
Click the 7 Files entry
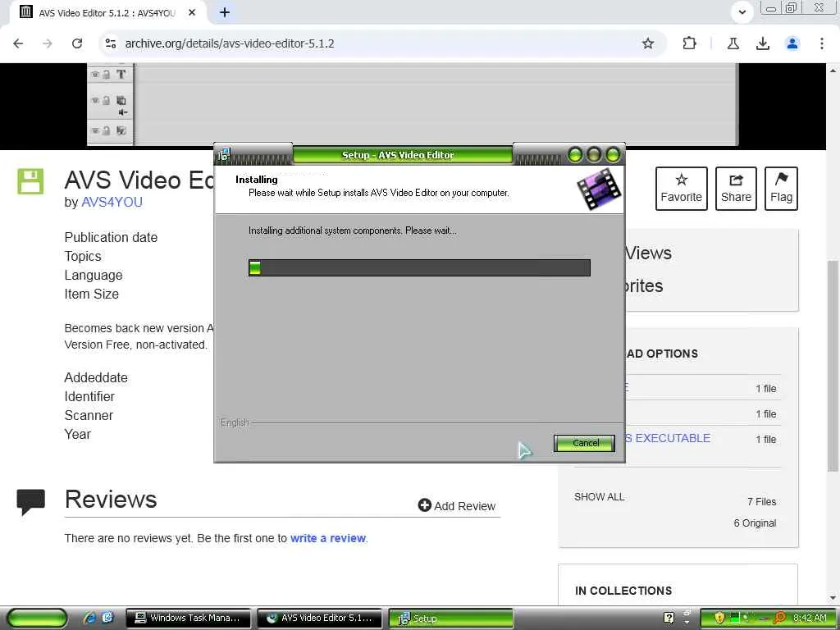tap(762, 501)
